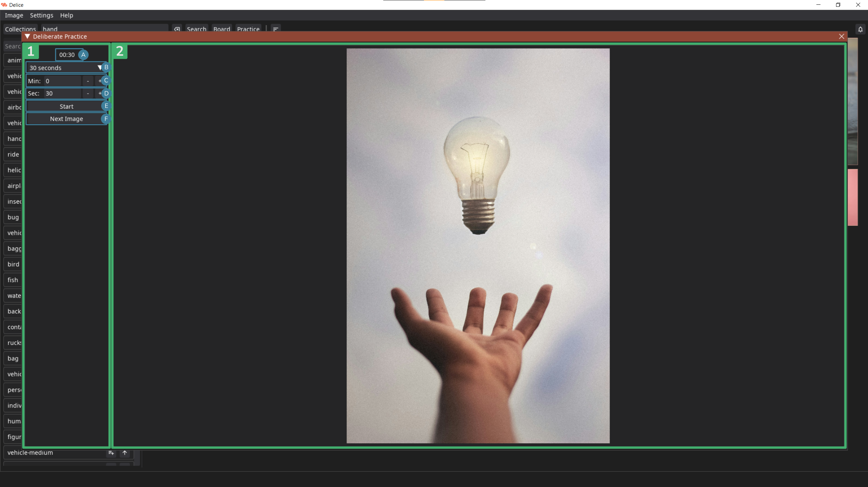Screen dimensions: 868x487
Task: Click add-to-list icon on vehicle-medium row
Action: click(111, 453)
